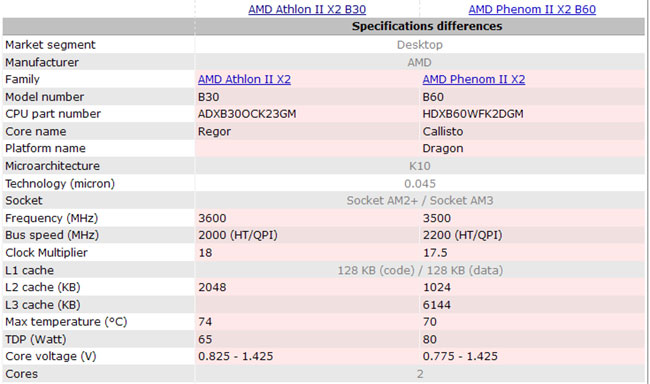650x384 pixels.
Task: Select the Market segment row label
Action: [50, 44]
